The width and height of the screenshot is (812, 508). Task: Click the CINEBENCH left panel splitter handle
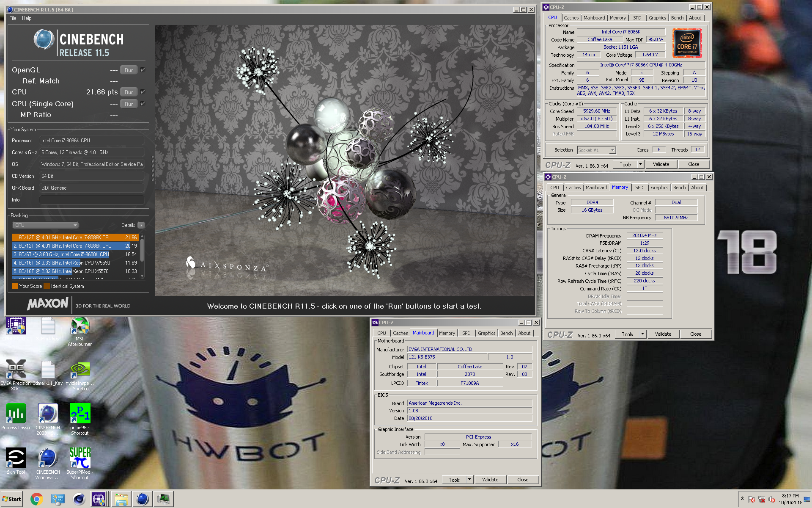tap(153, 169)
